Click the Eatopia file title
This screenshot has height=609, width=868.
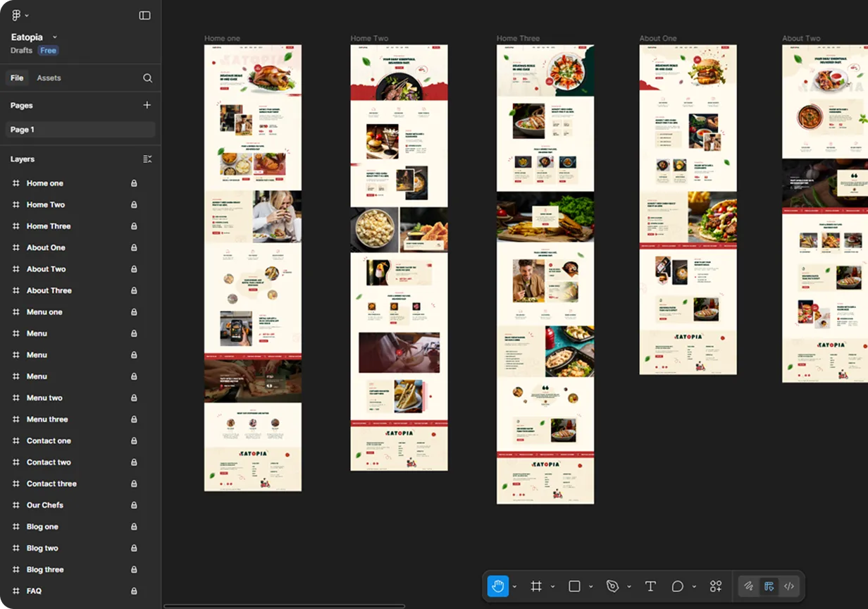[27, 37]
